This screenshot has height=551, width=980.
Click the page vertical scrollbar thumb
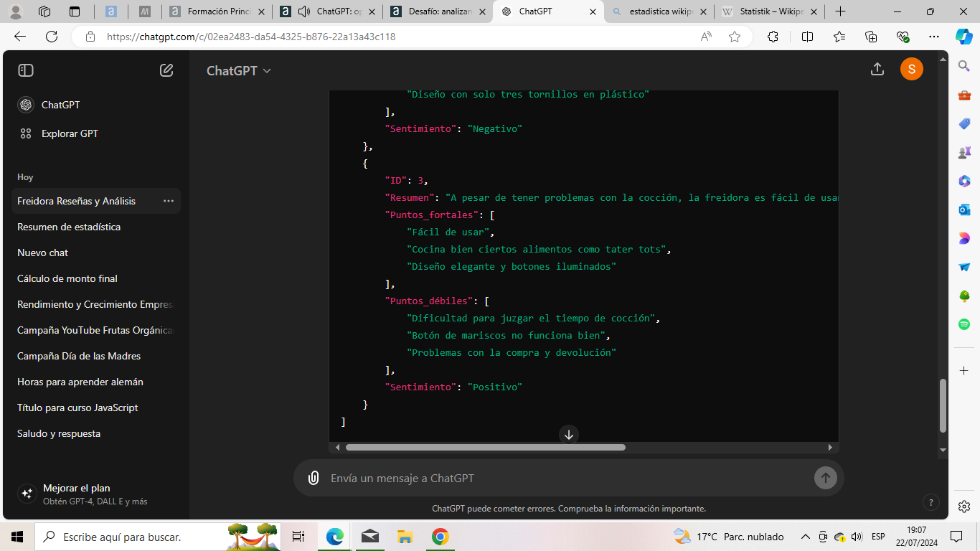coord(943,405)
